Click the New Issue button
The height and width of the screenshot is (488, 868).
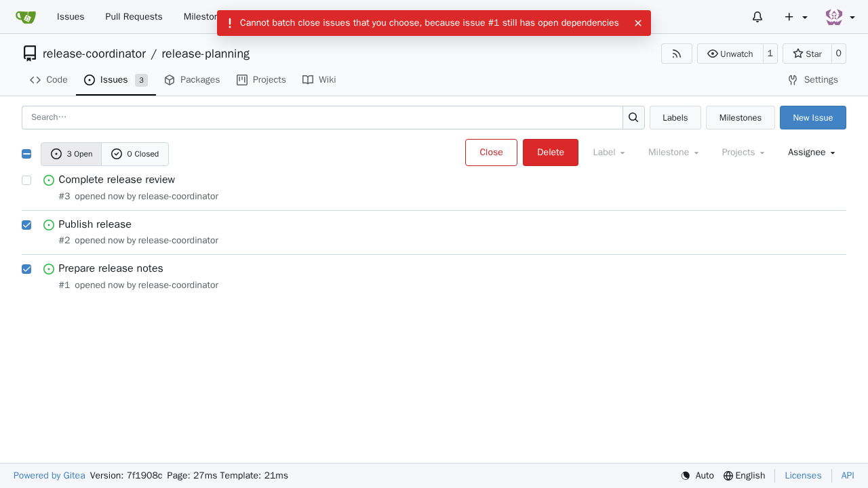(x=813, y=118)
